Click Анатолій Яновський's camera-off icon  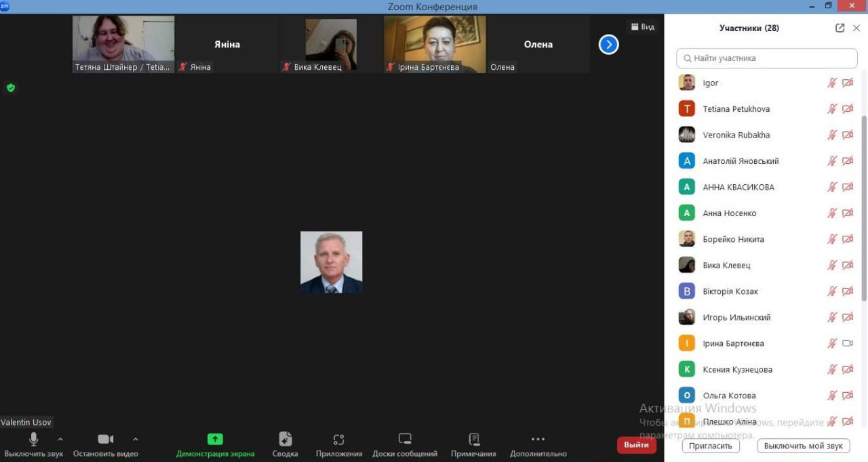[848, 161]
